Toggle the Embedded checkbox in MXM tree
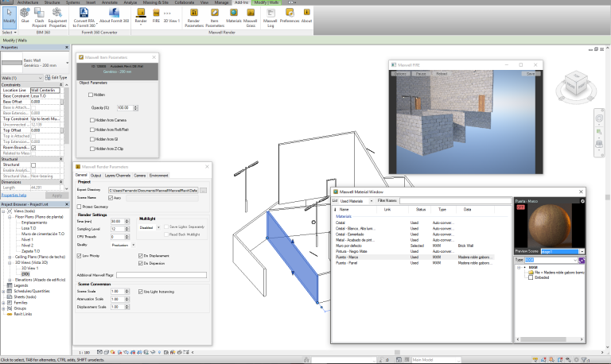Image resolution: width=611 pixels, height=364 pixels. 531,277
